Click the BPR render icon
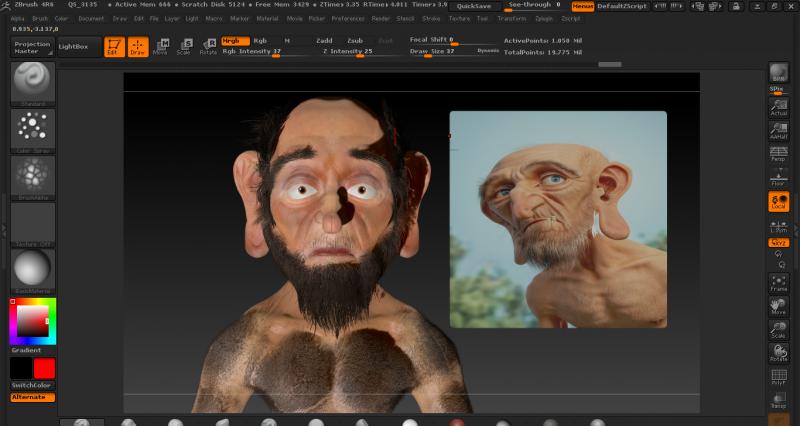Image resolution: width=800 pixels, height=426 pixels. (778, 72)
